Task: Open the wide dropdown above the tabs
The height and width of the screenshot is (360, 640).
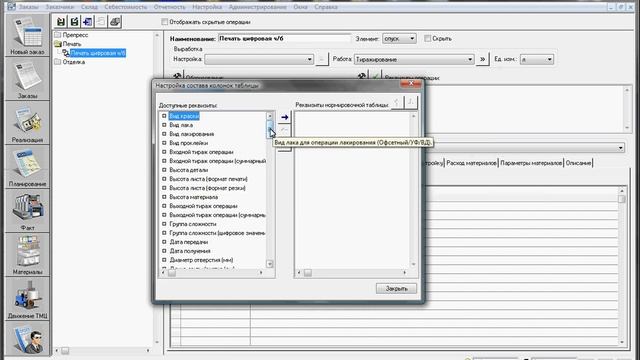Action: point(524,147)
